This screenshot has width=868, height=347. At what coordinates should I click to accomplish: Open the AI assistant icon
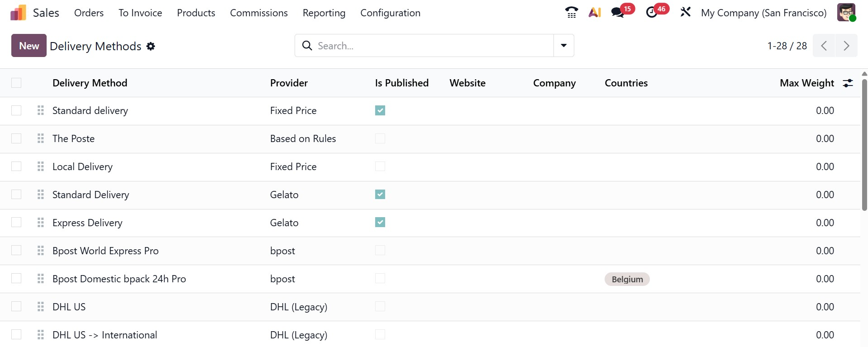(x=595, y=13)
